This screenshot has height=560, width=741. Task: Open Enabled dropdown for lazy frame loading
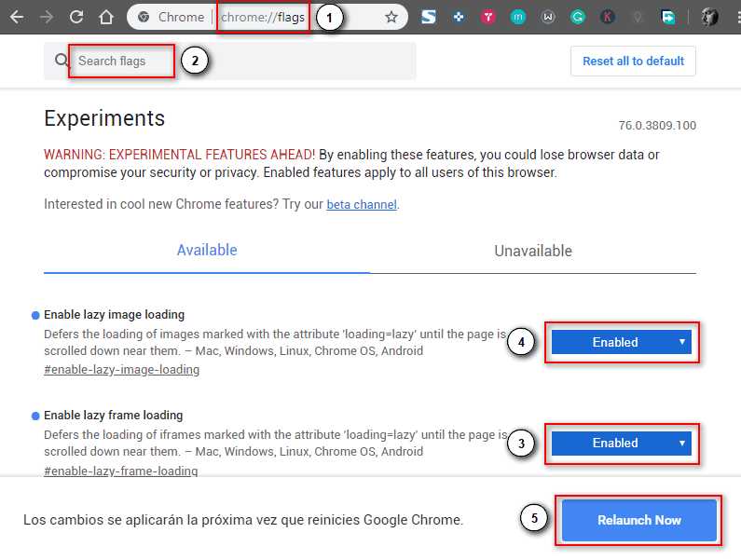tap(622, 444)
